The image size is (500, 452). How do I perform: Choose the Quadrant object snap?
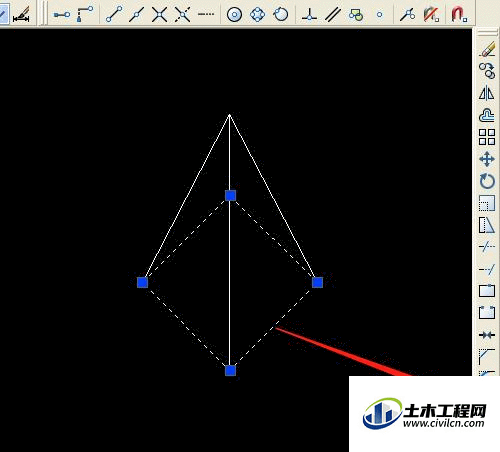[257, 15]
